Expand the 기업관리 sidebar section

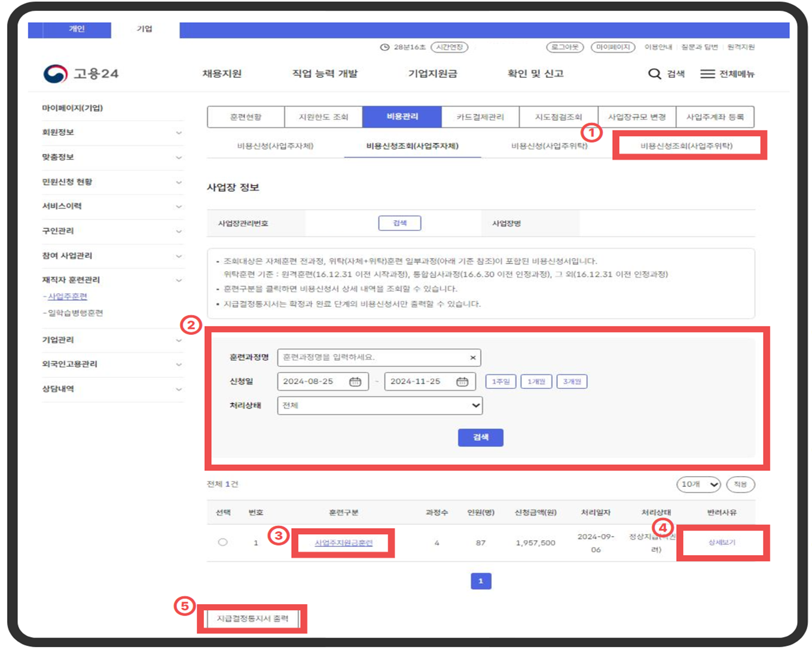(x=178, y=340)
